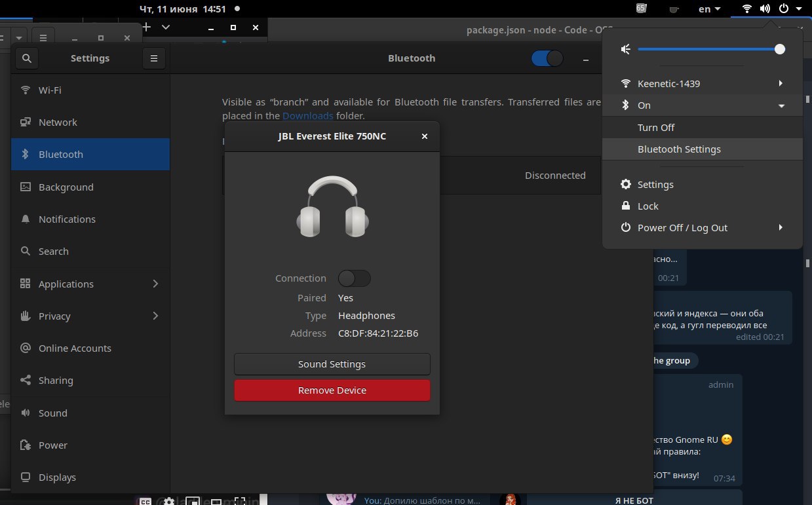
Task: Click the hamburger menu in top-left background window
Action: [43, 38]
